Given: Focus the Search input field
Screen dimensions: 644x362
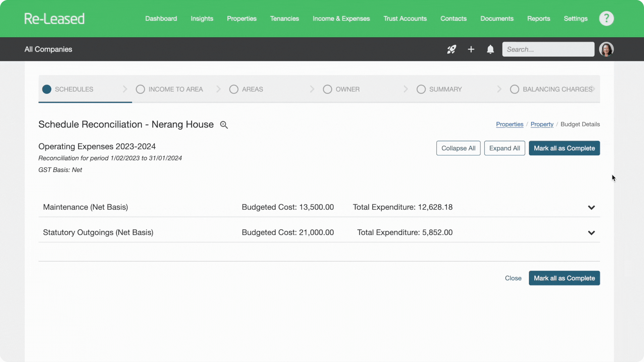Looking at the screenshot, I should coord(548,49).
